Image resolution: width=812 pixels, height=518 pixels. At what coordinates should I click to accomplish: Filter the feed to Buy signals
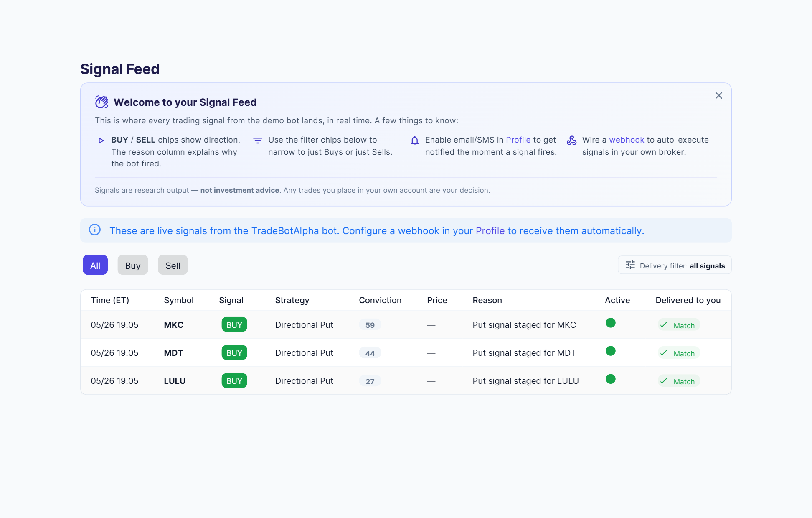(x=133, y=265)
